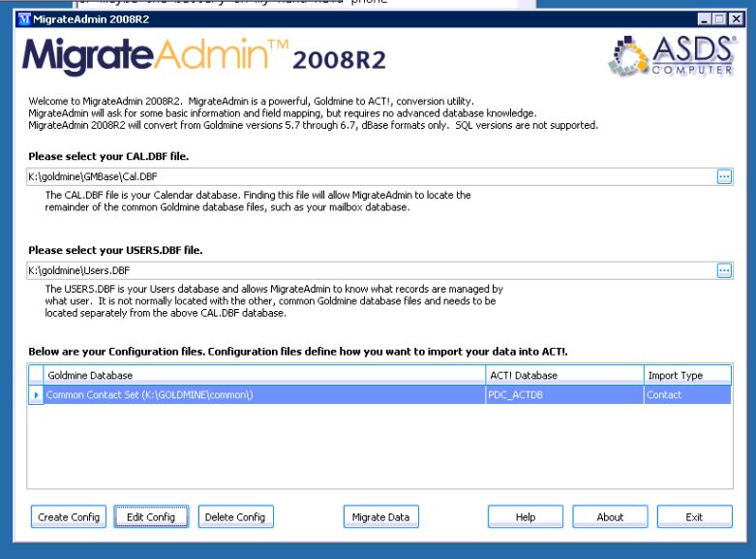Screen dimensions: 756x559
Task: Browse for the CAL.DBF file
Action: [724, 176]
